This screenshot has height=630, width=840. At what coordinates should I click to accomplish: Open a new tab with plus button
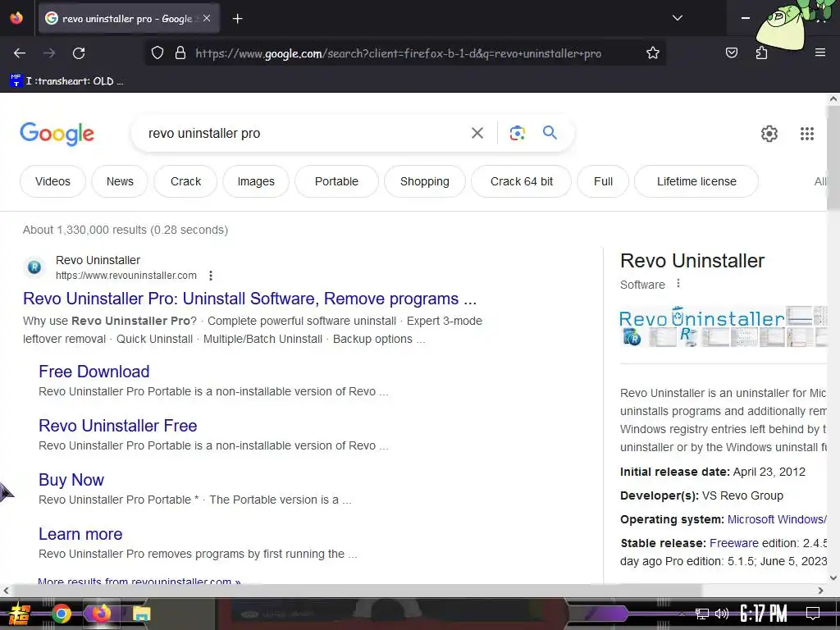(237, 19)
